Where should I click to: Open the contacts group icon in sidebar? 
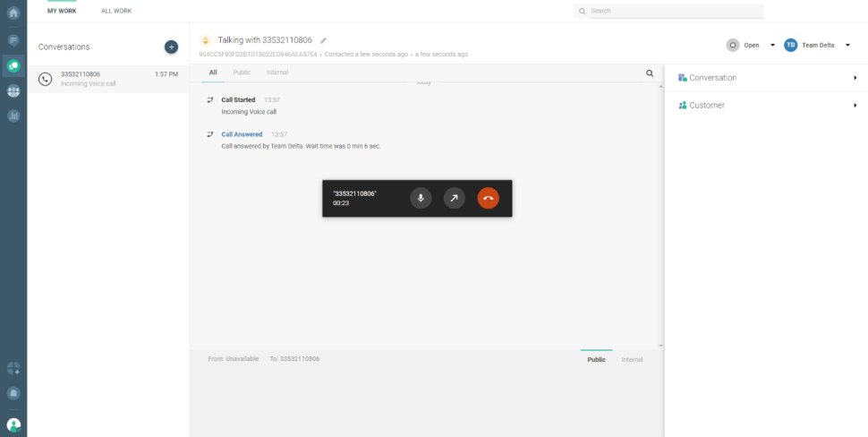tap(13, 90)
